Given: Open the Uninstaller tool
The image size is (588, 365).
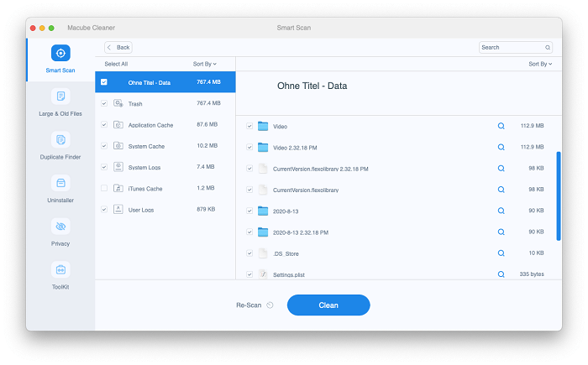Looking at the screenshot, I should pos(60,183).
